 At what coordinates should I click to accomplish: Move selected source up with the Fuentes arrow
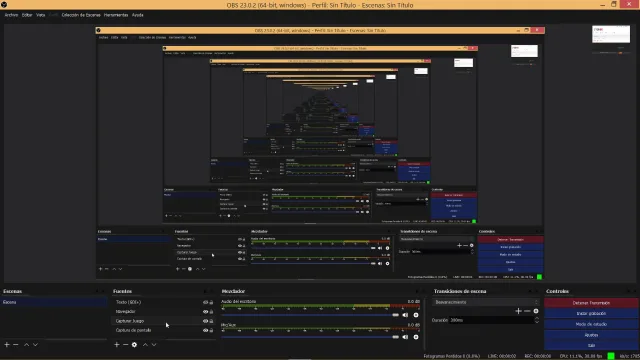[145, 345]
